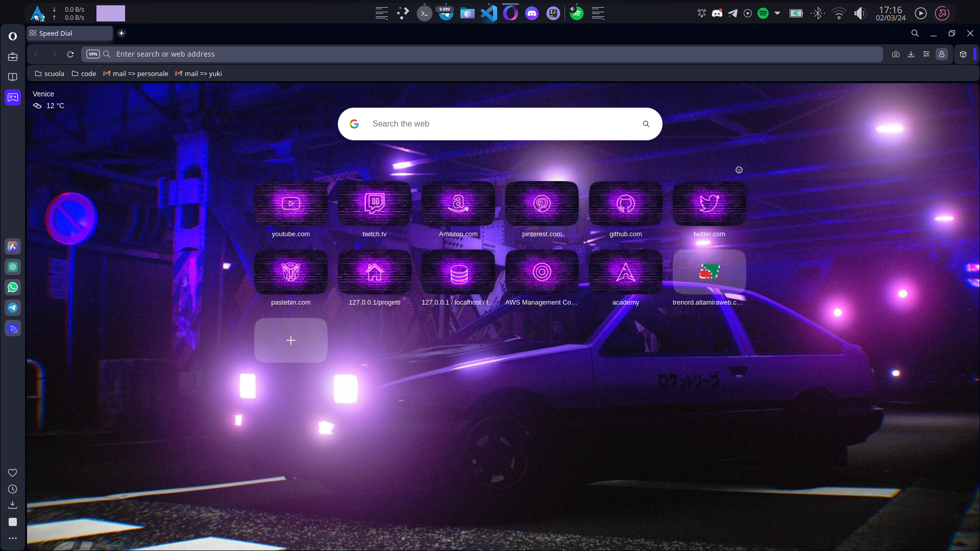980x551 pixels.
Task: Open the volume control in system tray
Action: (x=860, y=13)
